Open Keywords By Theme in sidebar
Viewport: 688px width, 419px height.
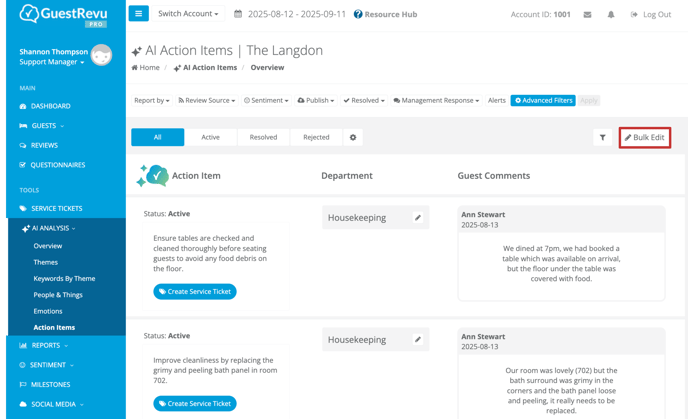[64, 278]
